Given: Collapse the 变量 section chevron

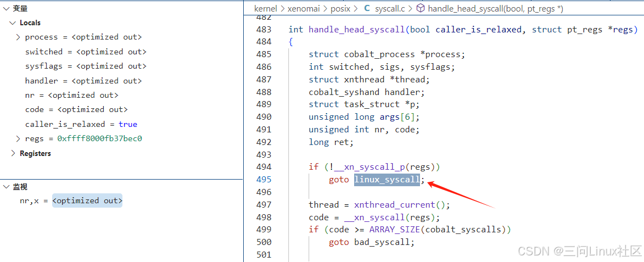Looking at the screenshot, I should (5, 8).
